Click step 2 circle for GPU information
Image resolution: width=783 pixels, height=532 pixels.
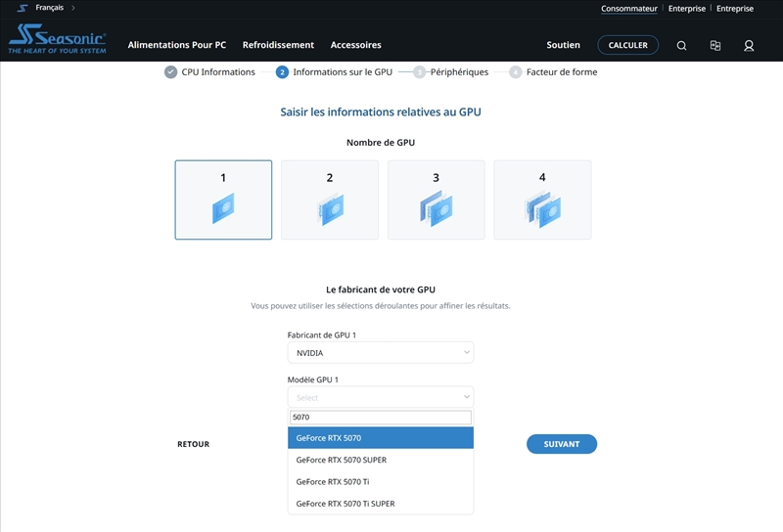282,72
